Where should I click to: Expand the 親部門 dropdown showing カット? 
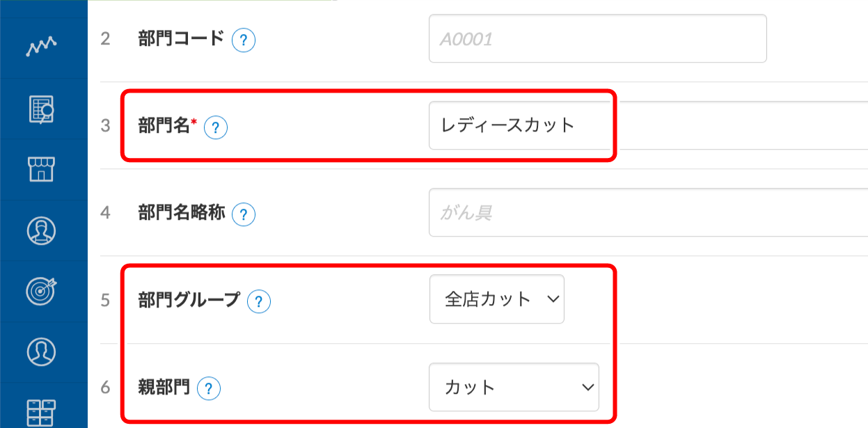click(514, 387)
